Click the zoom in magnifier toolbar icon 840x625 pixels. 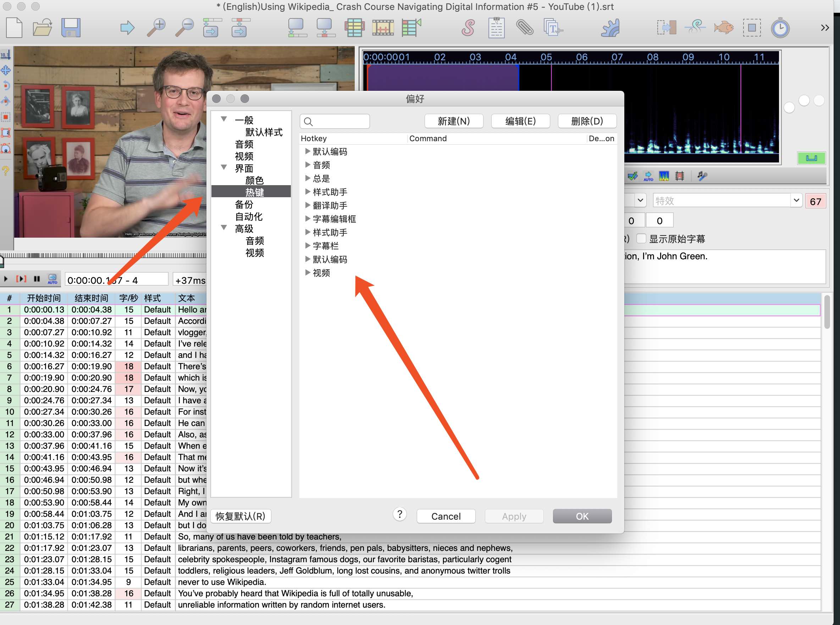click(x=156, y=28)
